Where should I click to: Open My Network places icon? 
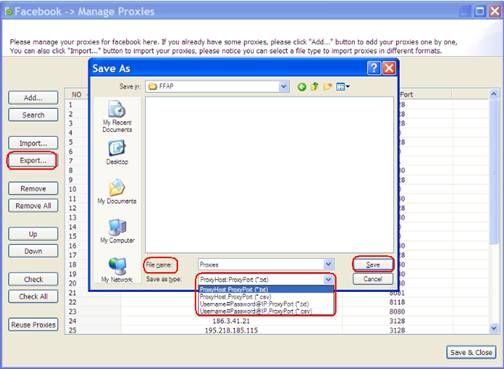pyautogui.click(x=117, y=270)
